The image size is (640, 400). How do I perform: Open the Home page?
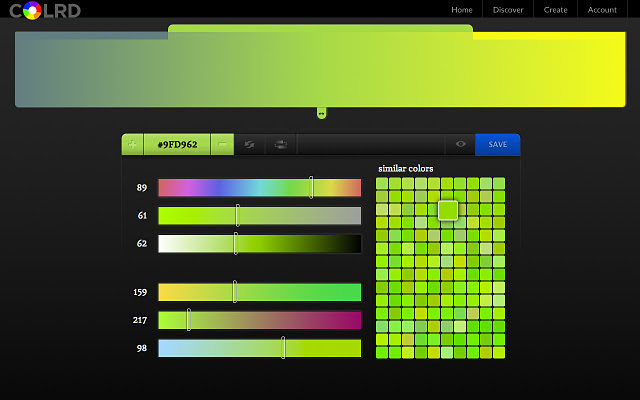pos(462,10)
